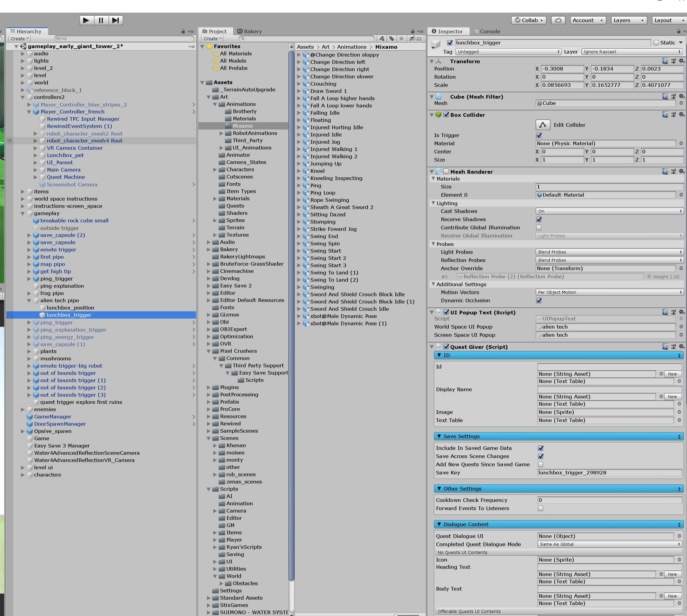Expand Crouching animation asset

[299, 84]
